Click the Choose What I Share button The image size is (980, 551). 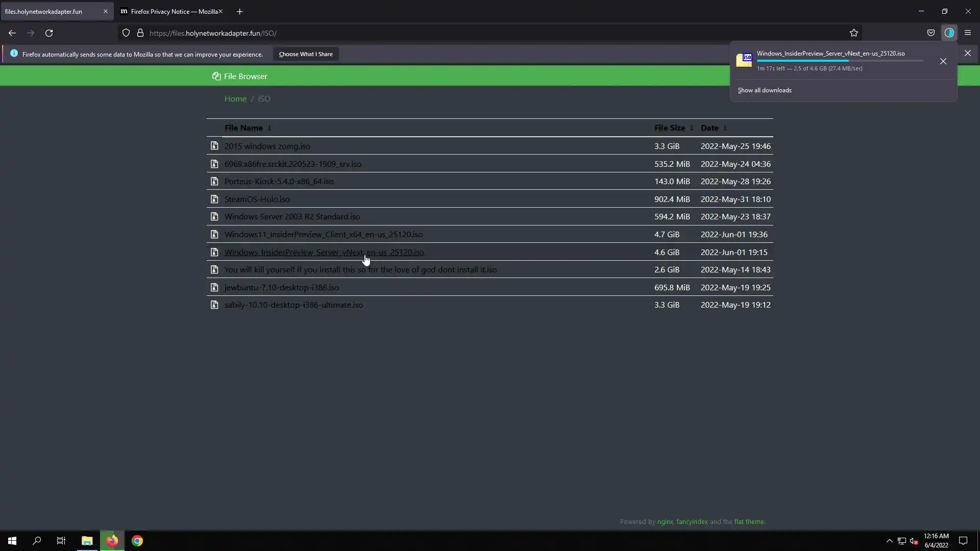tap(305, 54)
